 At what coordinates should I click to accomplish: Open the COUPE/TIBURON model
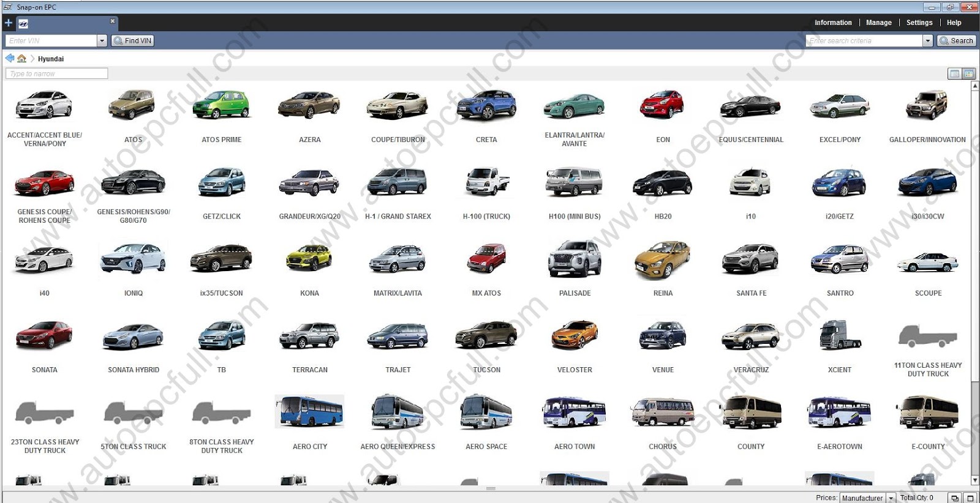(x=398, y=116)
